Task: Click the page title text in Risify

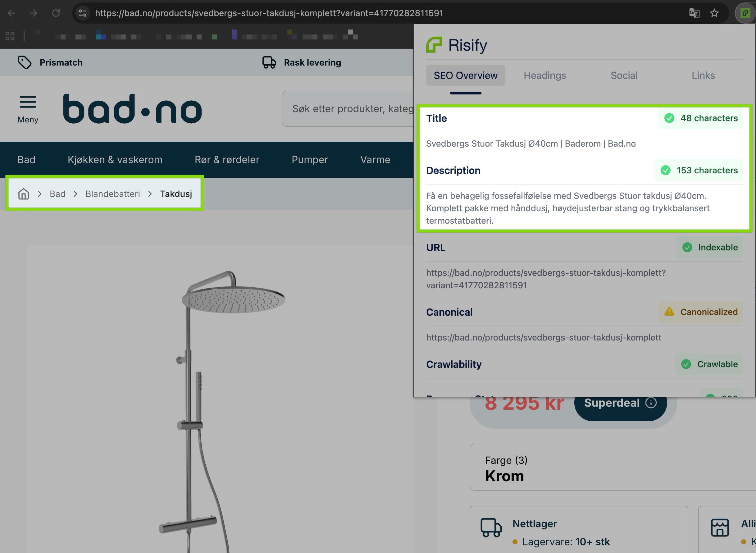Action: pos(531,144)
